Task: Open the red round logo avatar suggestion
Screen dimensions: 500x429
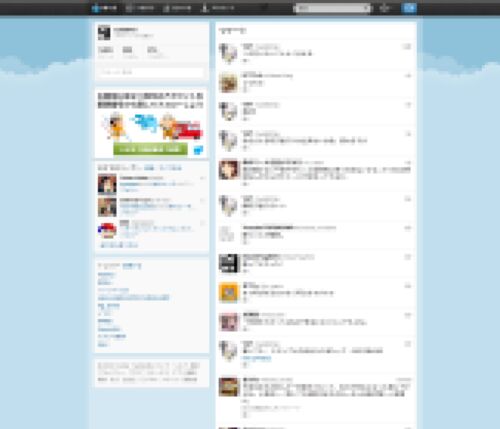Action: click(x=107, y=230)
